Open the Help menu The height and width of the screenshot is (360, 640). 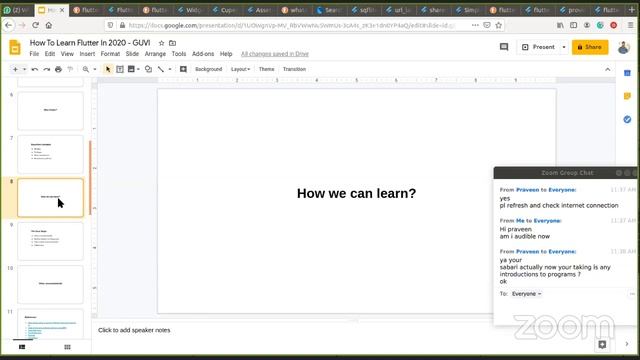click(226, 54)
